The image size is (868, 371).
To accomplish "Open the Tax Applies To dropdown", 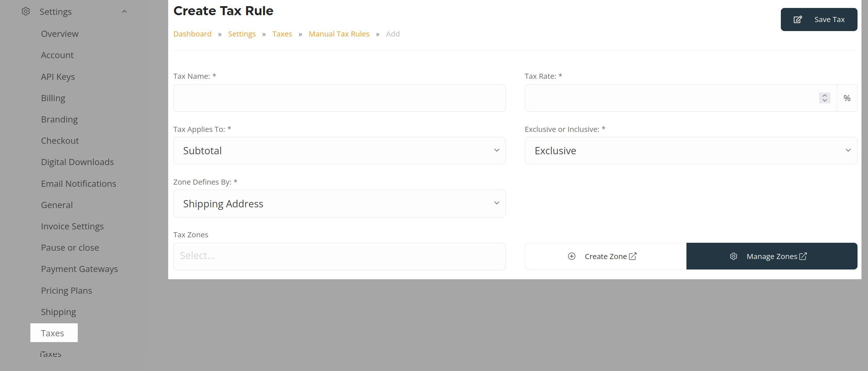I will tap(339, 151).
